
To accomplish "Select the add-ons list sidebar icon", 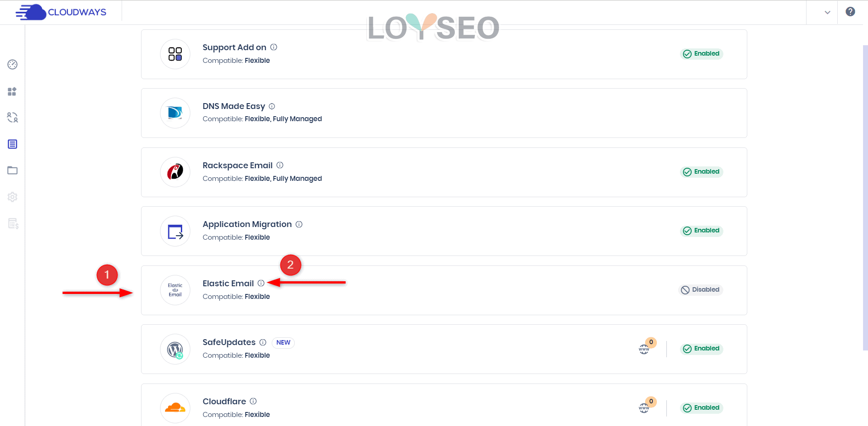I will 13,144.
